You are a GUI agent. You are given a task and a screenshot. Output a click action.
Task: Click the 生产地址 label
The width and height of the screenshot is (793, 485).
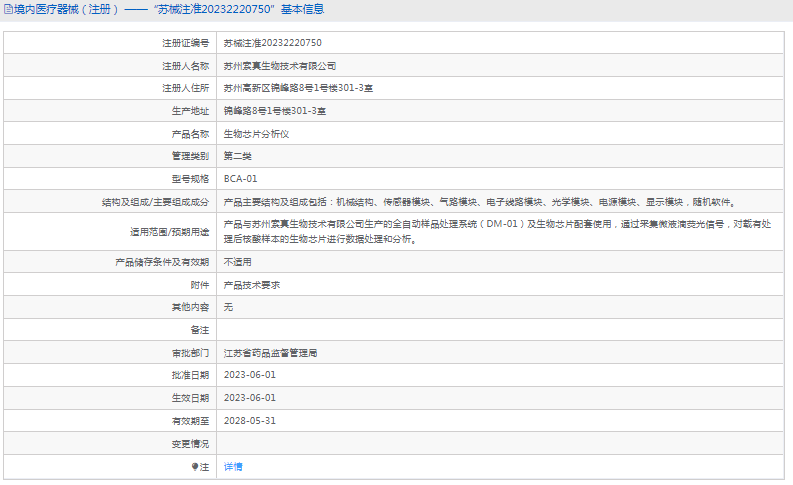click(x=190, y=111)
